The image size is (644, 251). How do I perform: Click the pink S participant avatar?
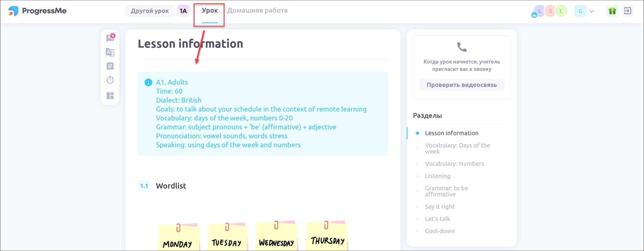550,11
